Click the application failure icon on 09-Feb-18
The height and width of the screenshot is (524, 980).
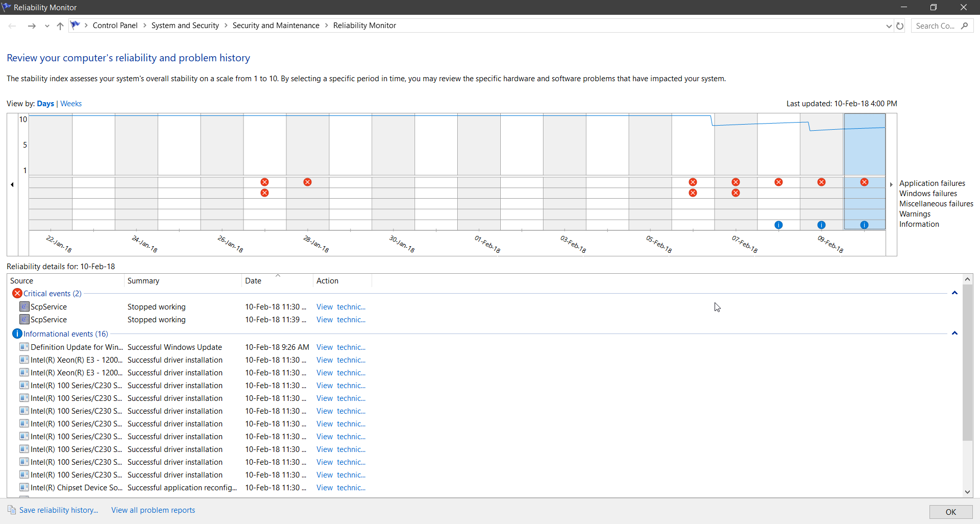821,182
